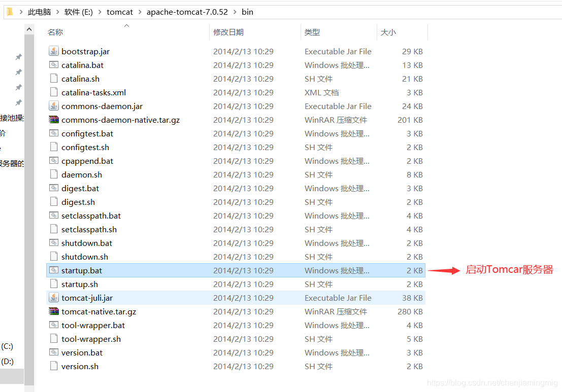This screenshot has width=562, height=392.
Task: Sort files by the 大小 column header
Action: (388, 32)
